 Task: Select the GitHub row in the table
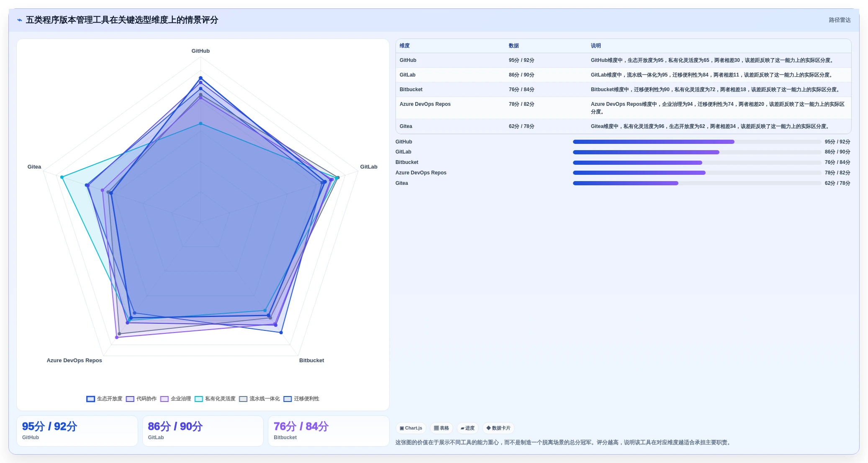tap(624, 60)
